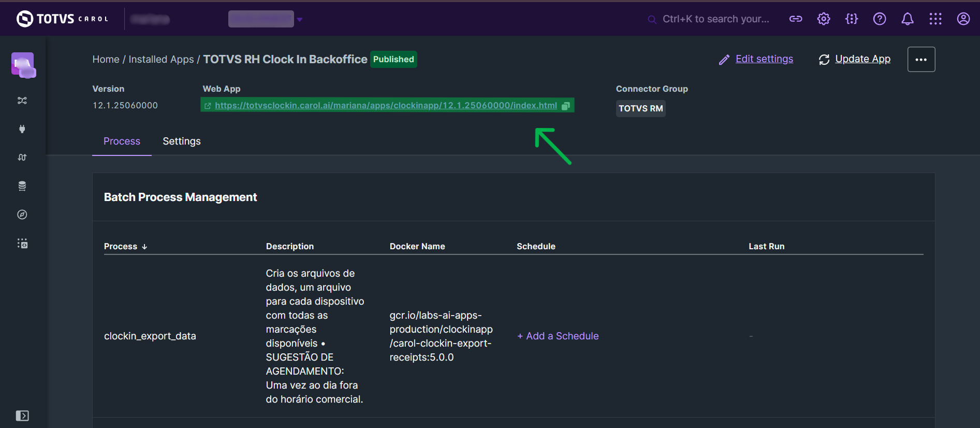Screen dimensions: 980x428
Task: Select the clockin_export_data process name
Action: coord(150,336)
